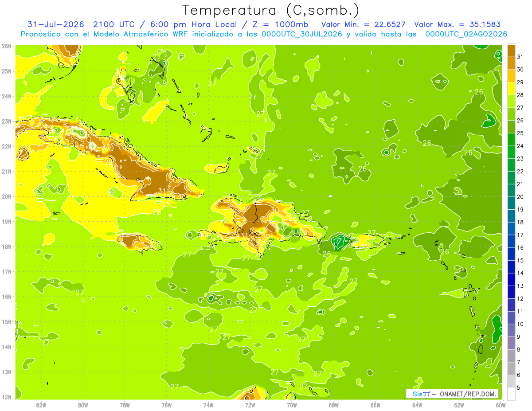Click latitude axis label 17N
The width and height of the screenshot is (532, 411).
tap(6, 271)
